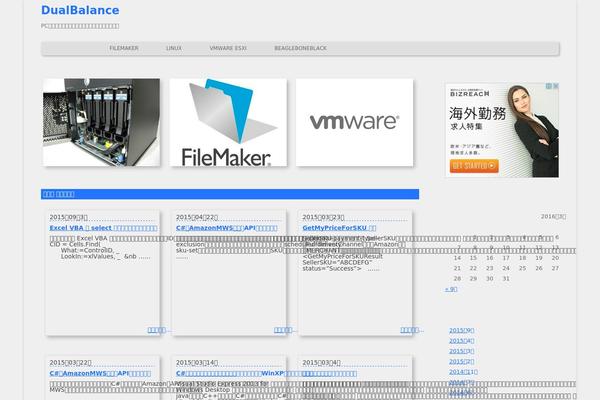Image resolution: width=600 pixels, height=400 pixels.
Task: Click the server hardware thumbnail image
Action: tap(102, 122)
